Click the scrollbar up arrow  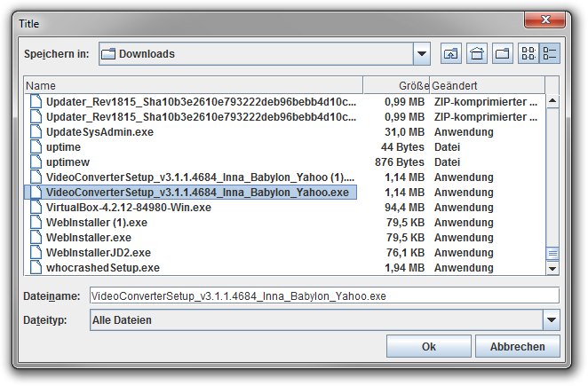coord(552,101)
